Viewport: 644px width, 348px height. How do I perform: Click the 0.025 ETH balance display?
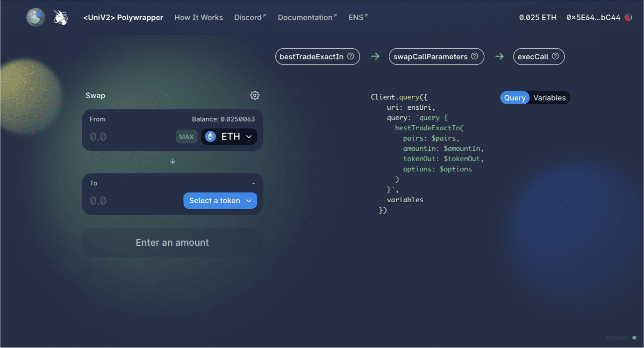tap(538, 17)
